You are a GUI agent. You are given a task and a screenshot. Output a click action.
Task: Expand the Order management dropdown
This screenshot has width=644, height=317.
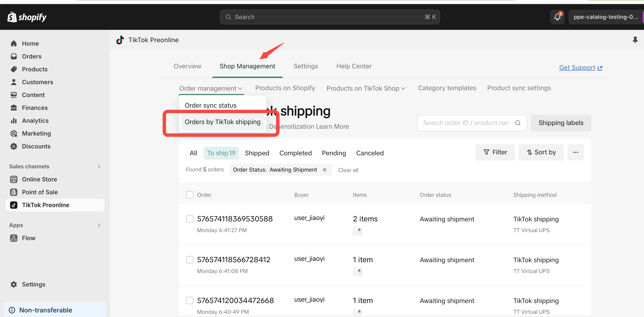tap(211, 88)
